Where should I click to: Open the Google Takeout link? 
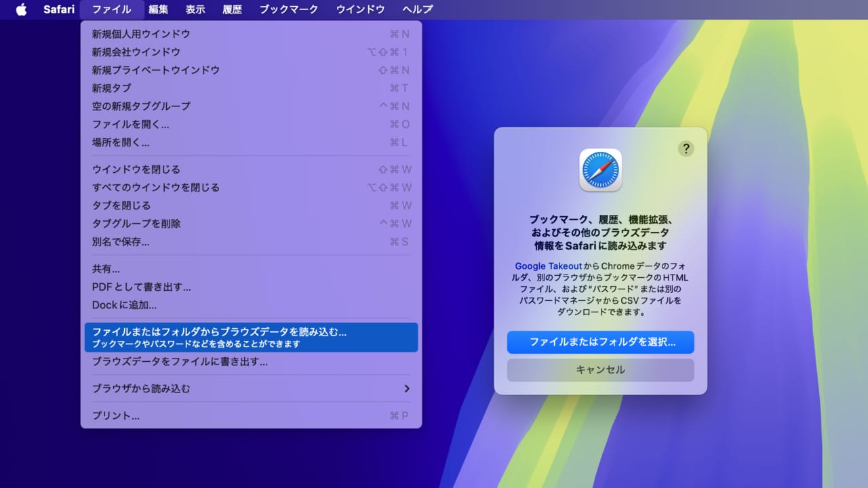click(548, 266)
